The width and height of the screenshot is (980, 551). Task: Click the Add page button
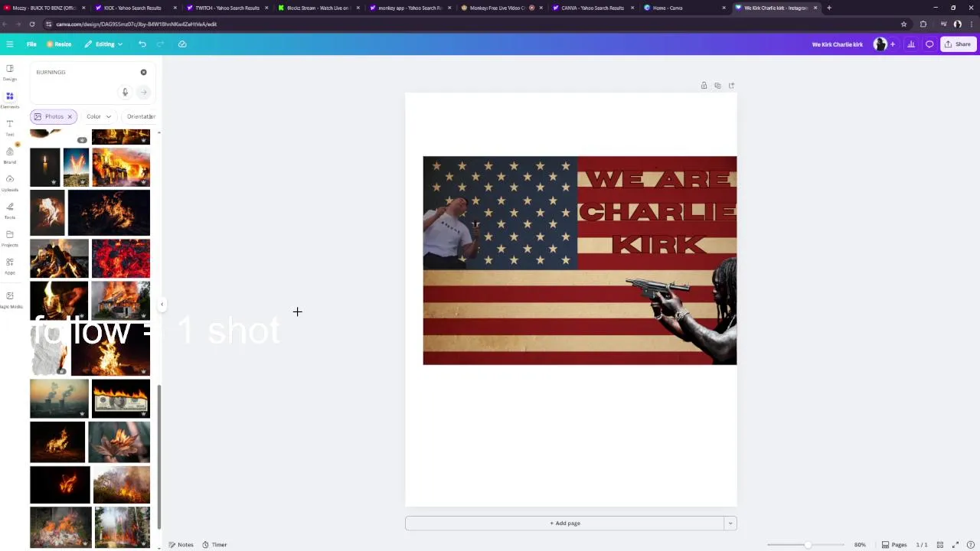pos(564,523)
